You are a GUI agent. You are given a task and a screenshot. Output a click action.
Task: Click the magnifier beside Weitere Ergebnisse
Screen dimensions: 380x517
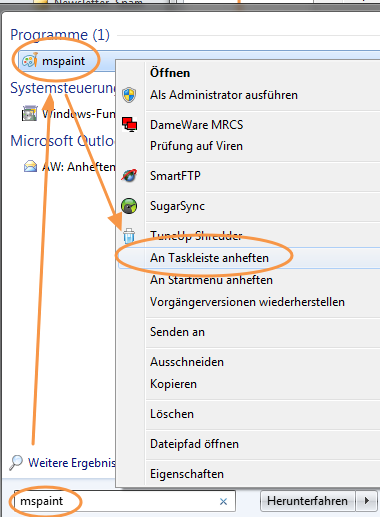[16, 463]
